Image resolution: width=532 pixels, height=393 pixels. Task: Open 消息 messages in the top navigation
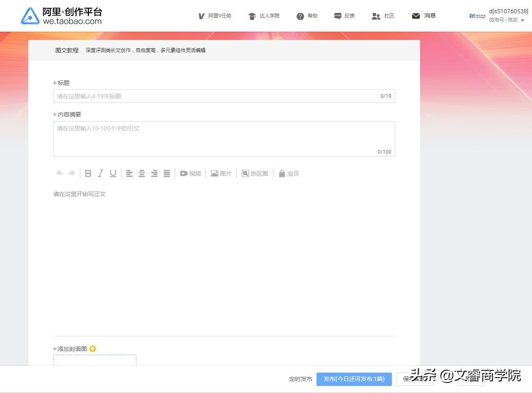tap(423, 15)
